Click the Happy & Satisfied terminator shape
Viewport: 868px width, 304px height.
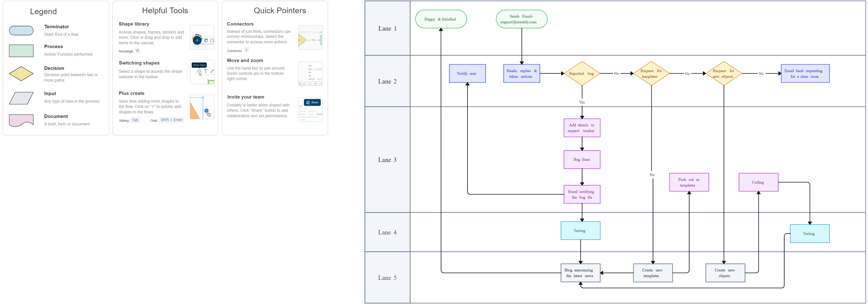coord(441,19)
